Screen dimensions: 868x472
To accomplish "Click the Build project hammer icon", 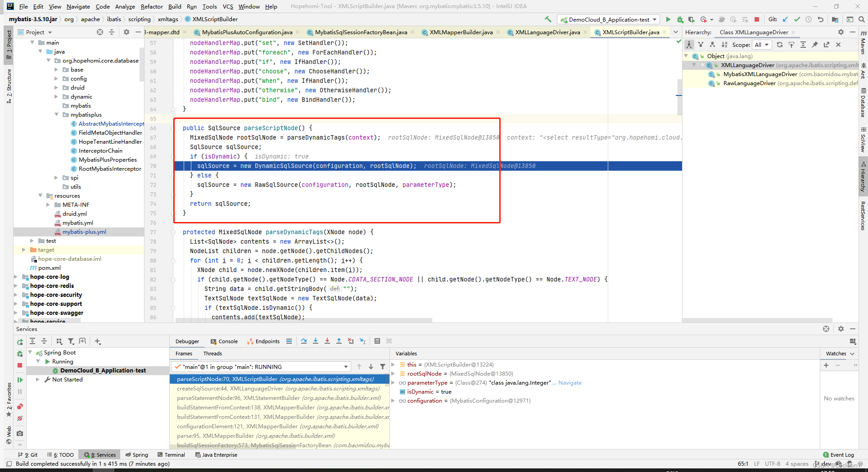I will pos(548,19).
